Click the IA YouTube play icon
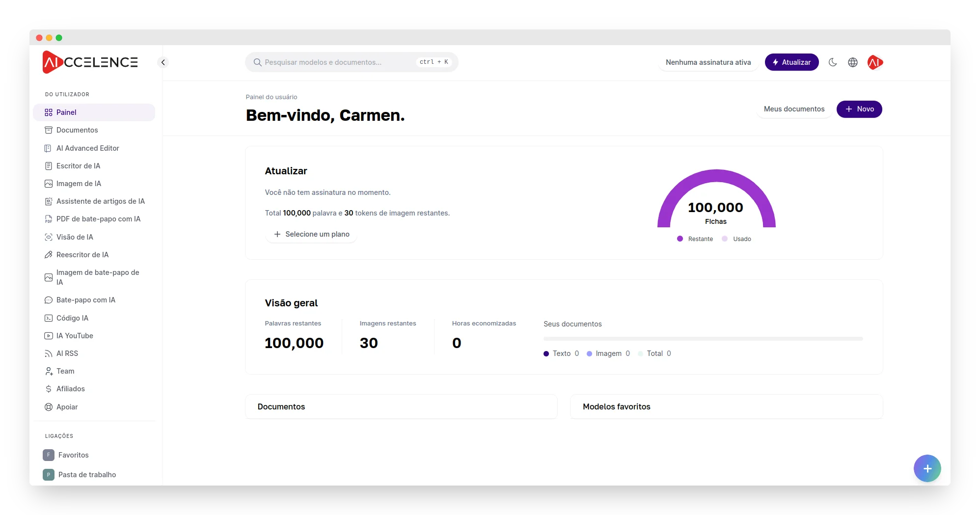 coord(49,336)
